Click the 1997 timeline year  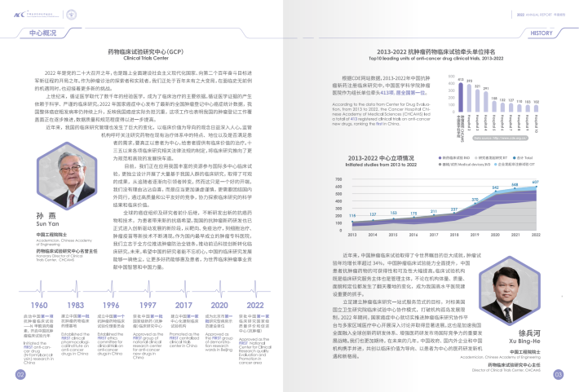click(148, 306)
